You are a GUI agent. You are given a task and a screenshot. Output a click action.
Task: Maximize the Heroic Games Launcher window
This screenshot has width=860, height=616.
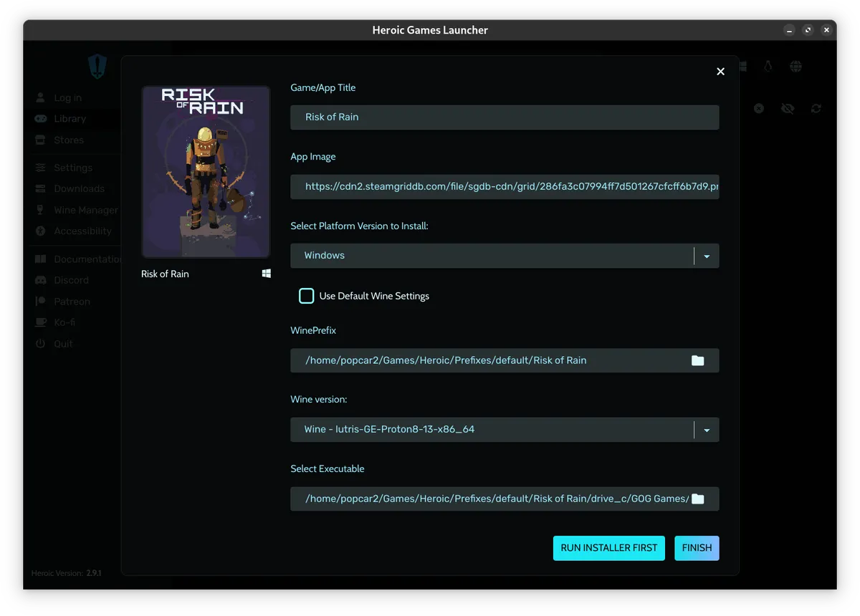tap(808, 30)
